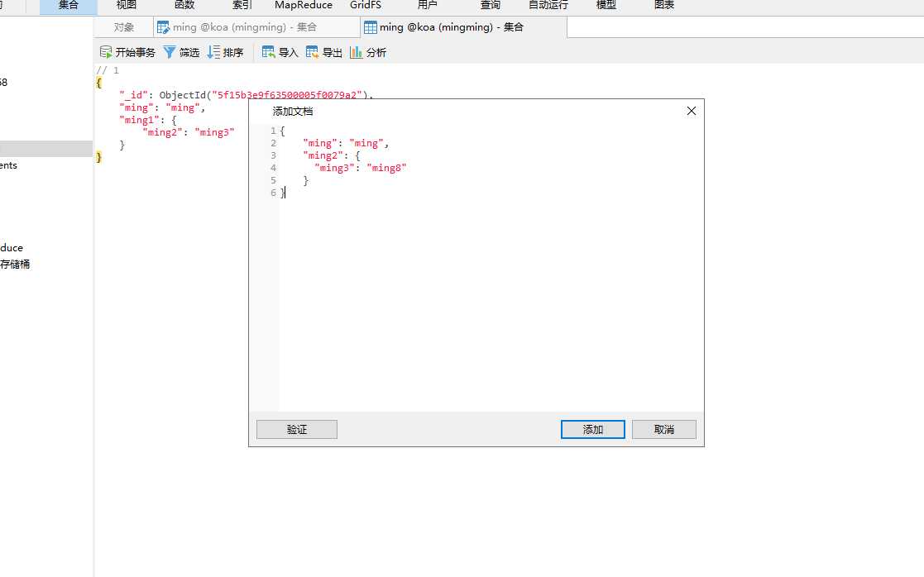Close the 添加文档 dialog
The height and width of the screenshot is (577, 924).
pos(692,111)
